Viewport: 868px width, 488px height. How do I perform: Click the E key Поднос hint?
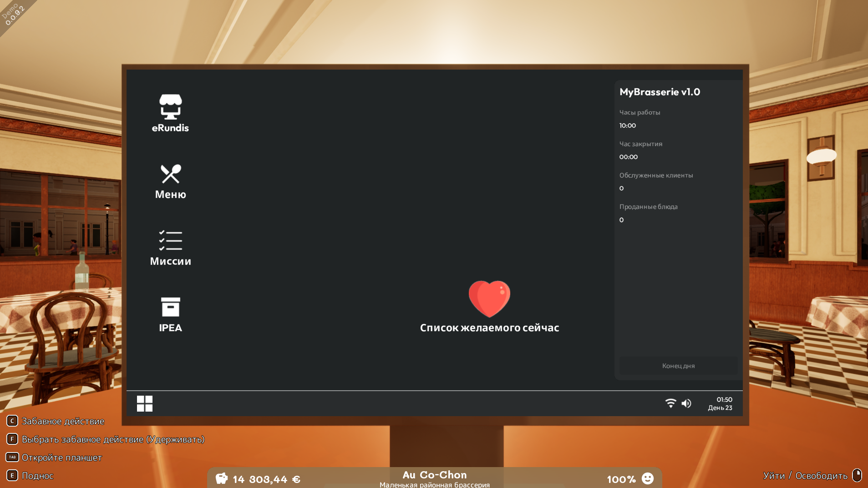(x=30, y=476)
